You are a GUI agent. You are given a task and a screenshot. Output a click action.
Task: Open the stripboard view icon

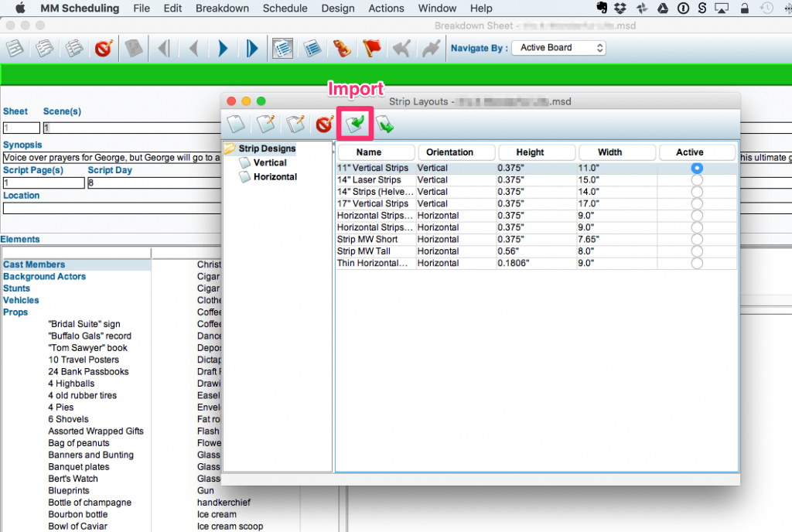click(312, 49)
